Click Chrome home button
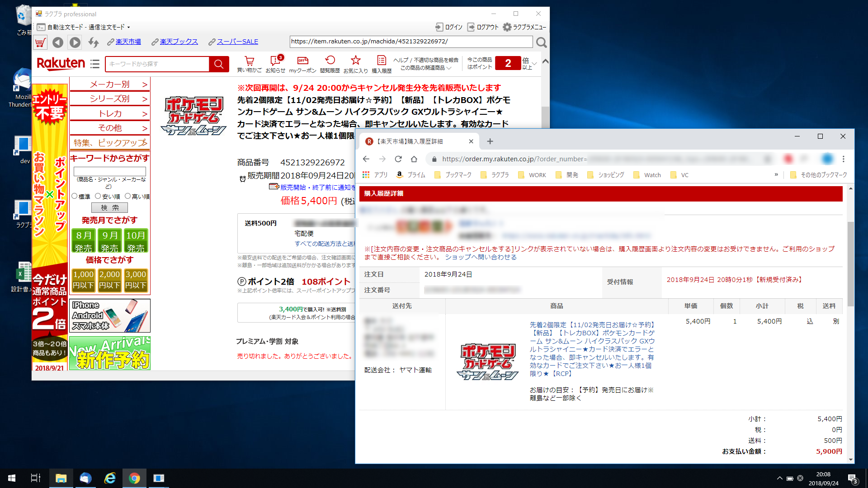868x488 pixels. [x=414, y=159]
